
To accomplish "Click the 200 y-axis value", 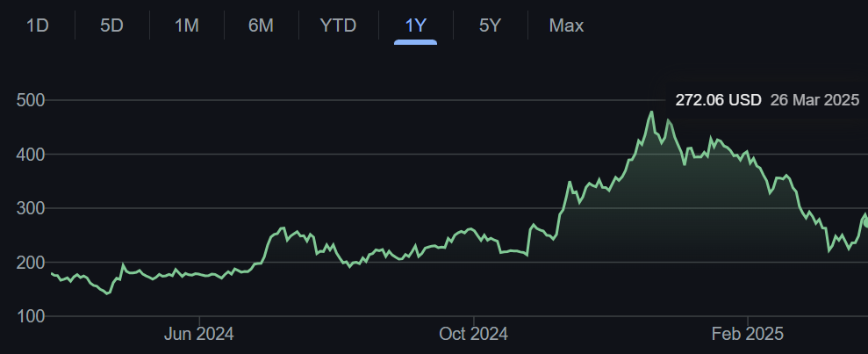I will pyautogui.click(x=31, y=262).
